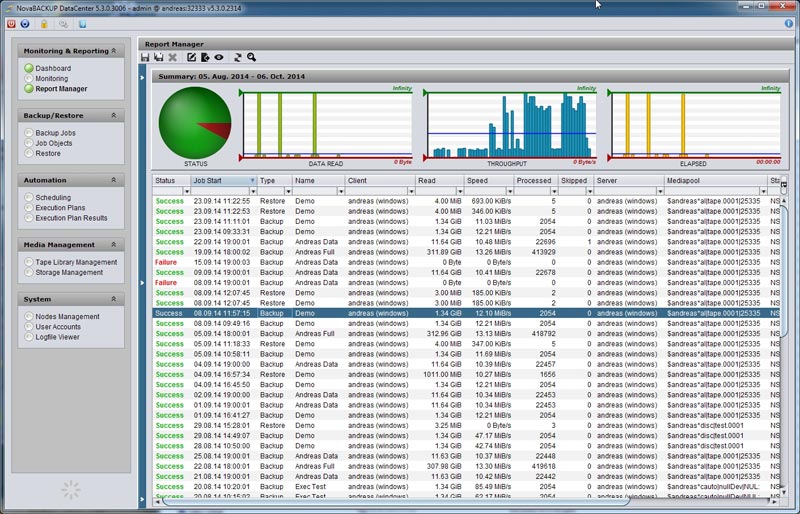This screenshot has height=514, width=800.
Task: Select the Dashboard radio item
Action: (47, 68)
